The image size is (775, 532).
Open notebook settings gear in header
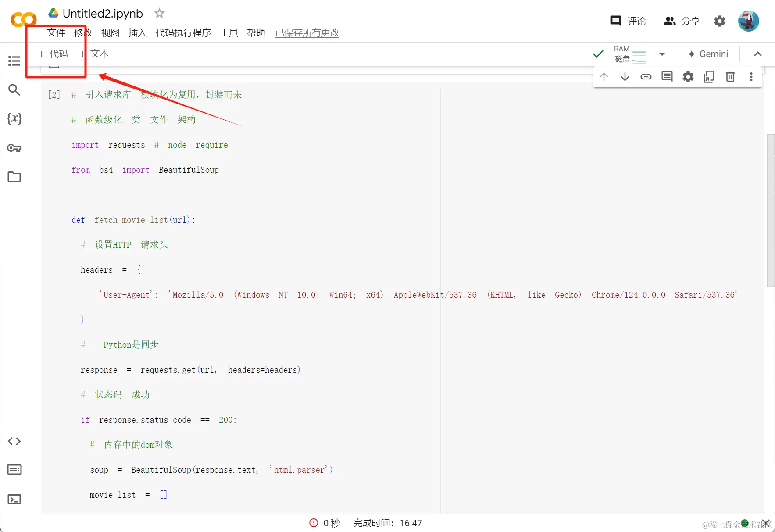tap(720, 21)
